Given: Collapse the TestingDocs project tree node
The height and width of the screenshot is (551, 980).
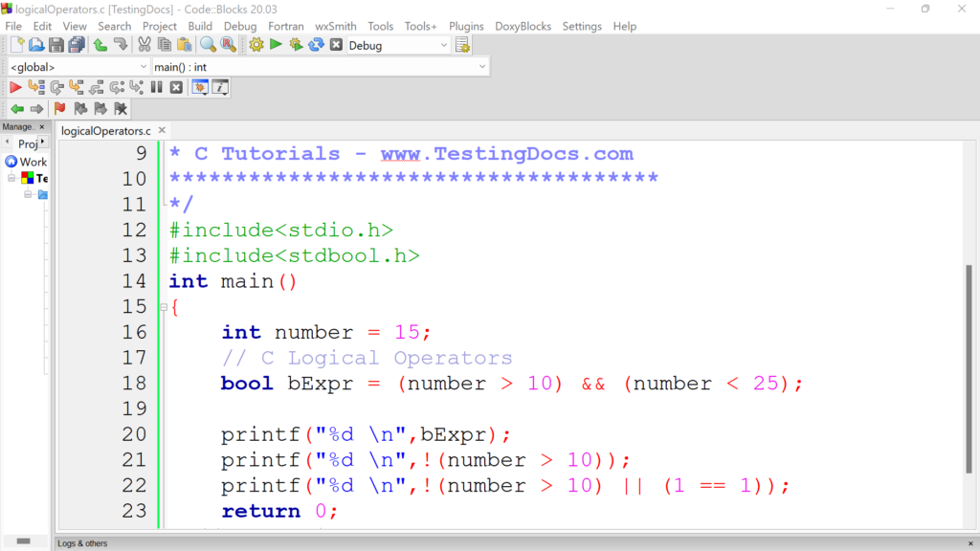Looking at the screenshot, I should (x=12, y=179).
